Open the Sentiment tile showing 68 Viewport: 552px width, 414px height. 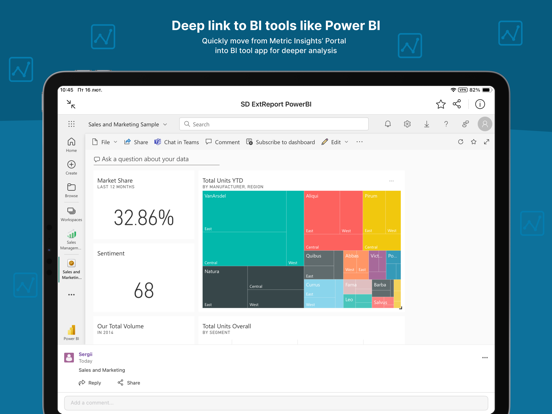pyautogui.click(x=144, y=277)
